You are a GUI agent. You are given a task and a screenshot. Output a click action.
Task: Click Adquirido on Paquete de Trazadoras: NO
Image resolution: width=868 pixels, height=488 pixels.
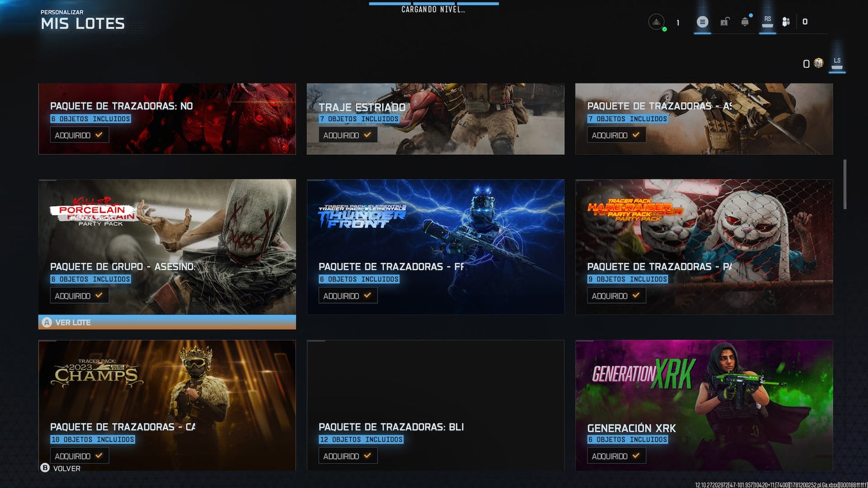click(x=79, y=135)
